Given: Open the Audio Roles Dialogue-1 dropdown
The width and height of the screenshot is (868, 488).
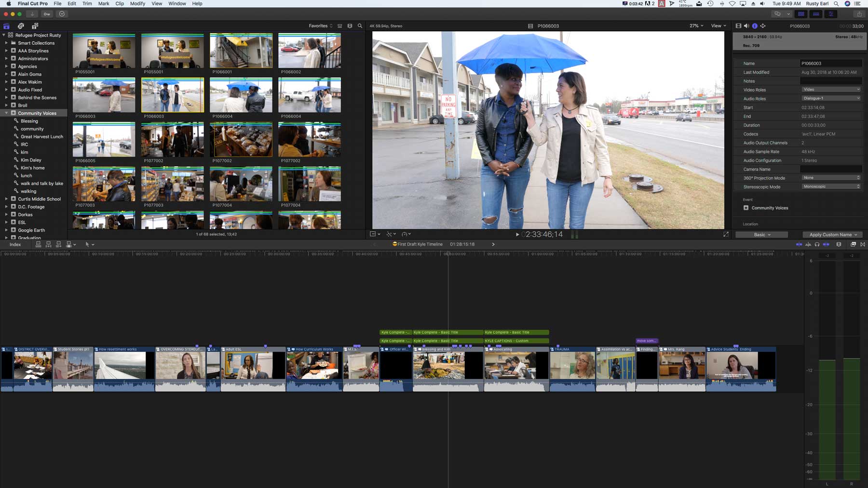Looking at the screenshot, I should click(831, 98).
